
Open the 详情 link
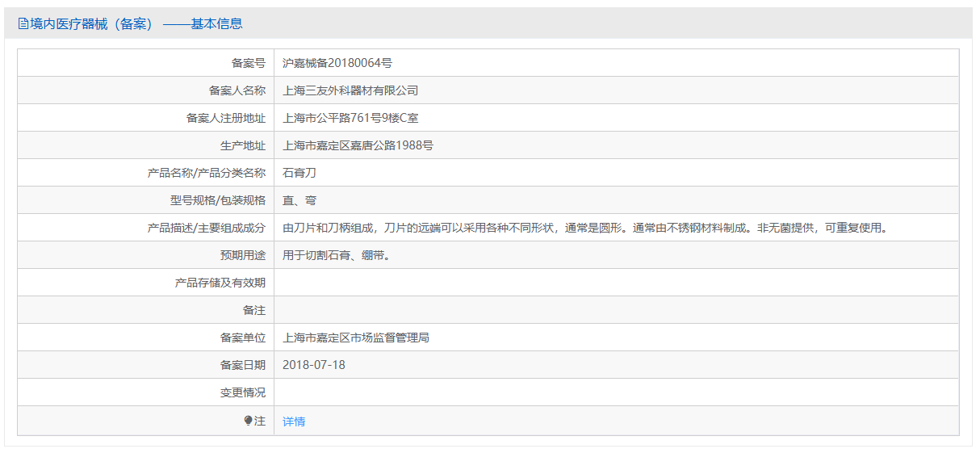[294, 422]
